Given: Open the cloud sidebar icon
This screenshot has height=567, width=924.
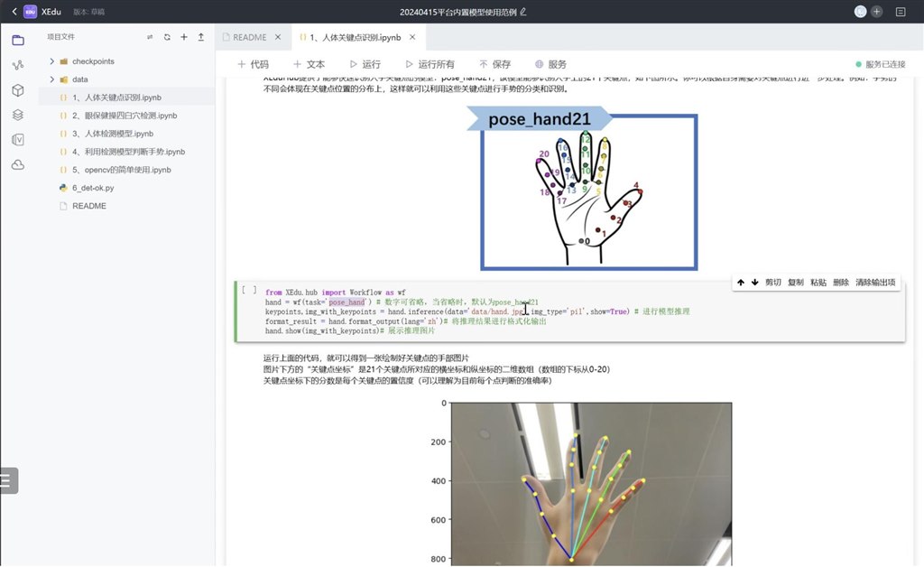Looking at the screenshot, I should pyautogui.click(x=18, y=165).
